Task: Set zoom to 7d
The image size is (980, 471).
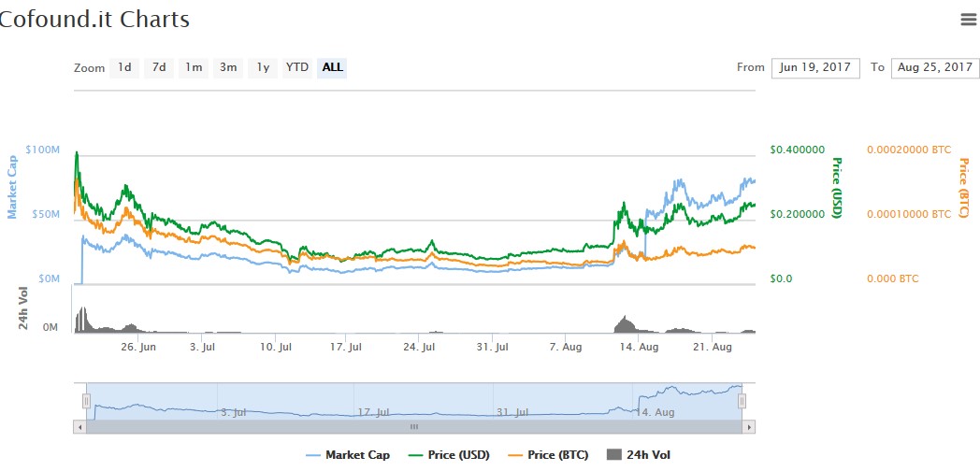Action: (x=159, y=67)
